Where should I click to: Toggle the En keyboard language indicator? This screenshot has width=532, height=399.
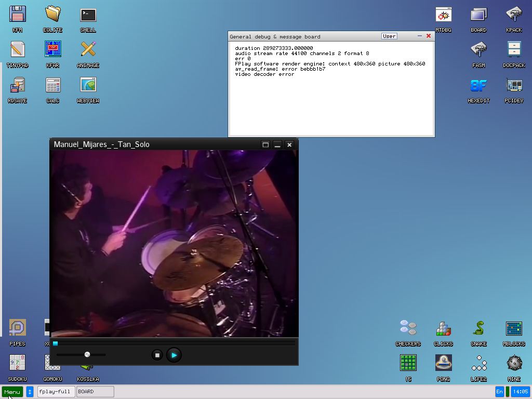coord(500,392)
